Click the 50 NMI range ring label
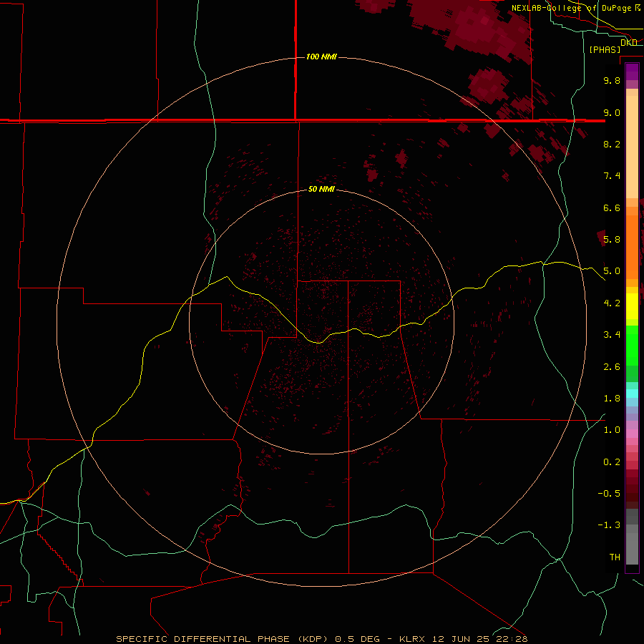 (321, 189)
